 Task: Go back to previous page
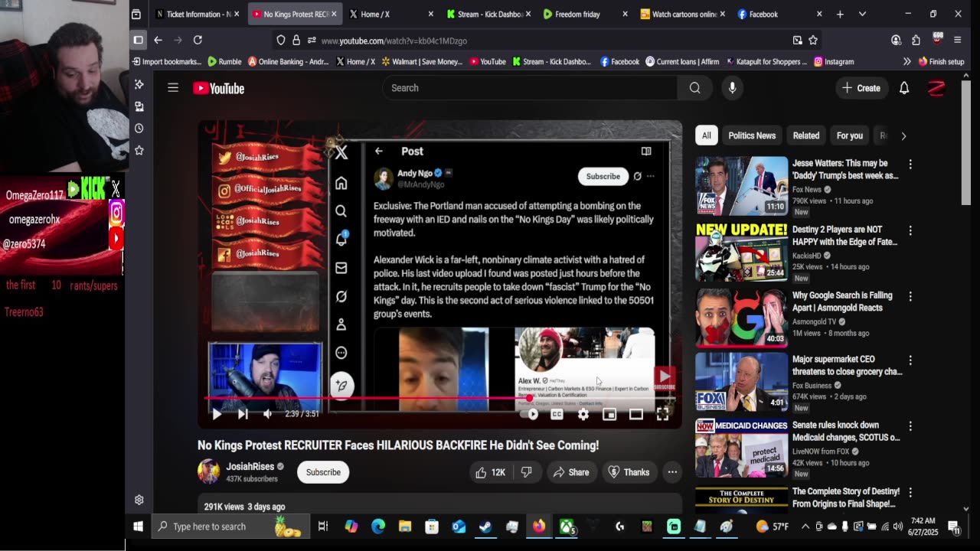158,40
